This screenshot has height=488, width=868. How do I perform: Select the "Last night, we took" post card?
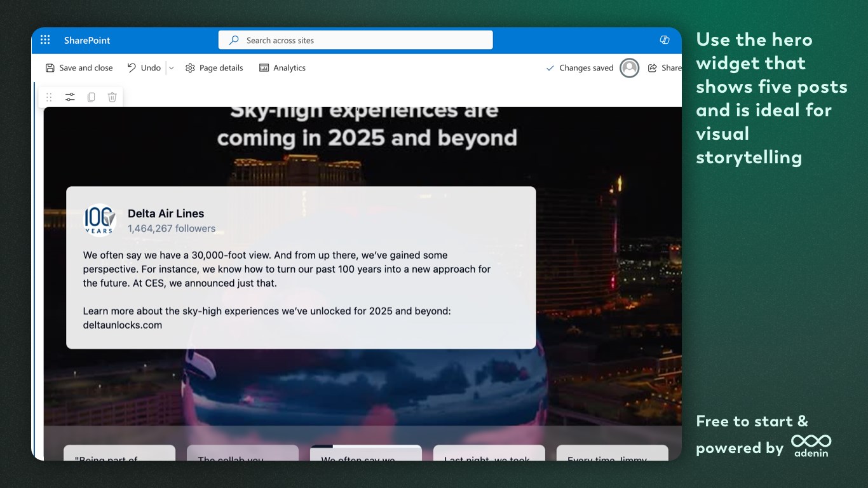coord(489,453)
